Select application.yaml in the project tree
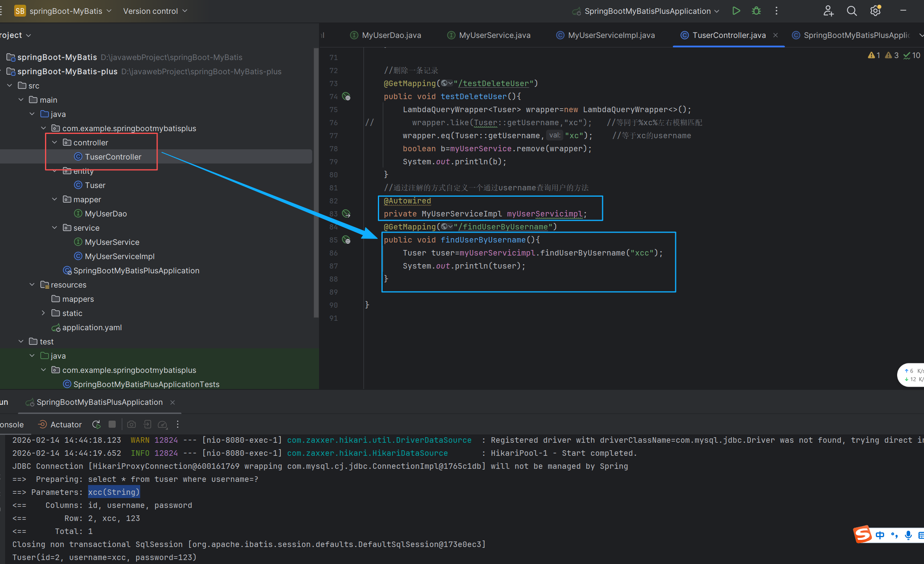 coord(92,327)
